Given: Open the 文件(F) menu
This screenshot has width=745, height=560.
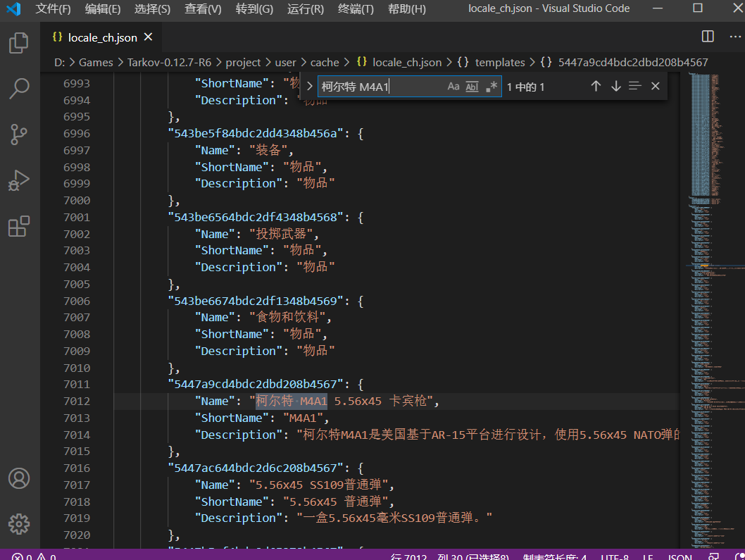Looking at the screenshot, I should click(54, 8).
